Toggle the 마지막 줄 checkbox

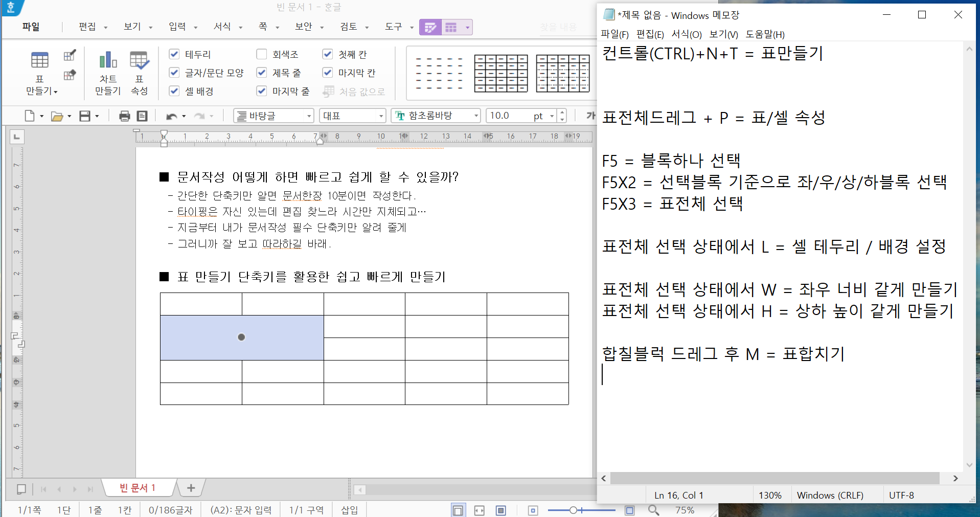point(262,91)
